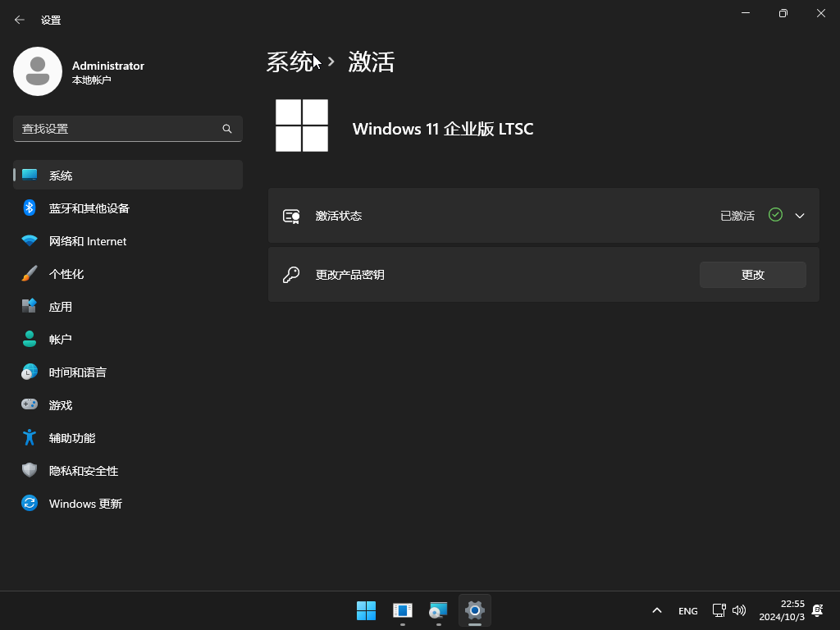
Task: Click the accessibility figure icon
Action: pyautogui.click(x=30, y=437)
